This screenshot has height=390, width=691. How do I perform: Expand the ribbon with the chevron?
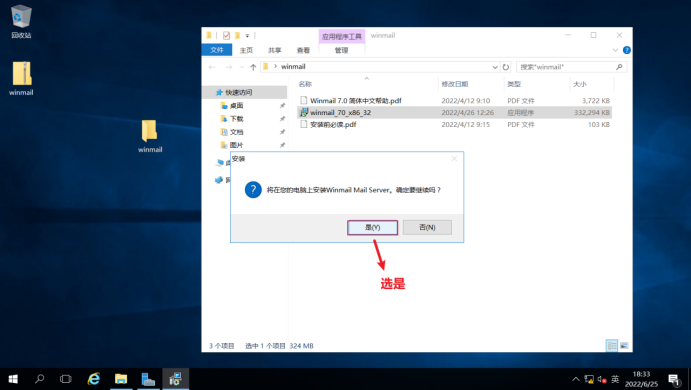615,50
